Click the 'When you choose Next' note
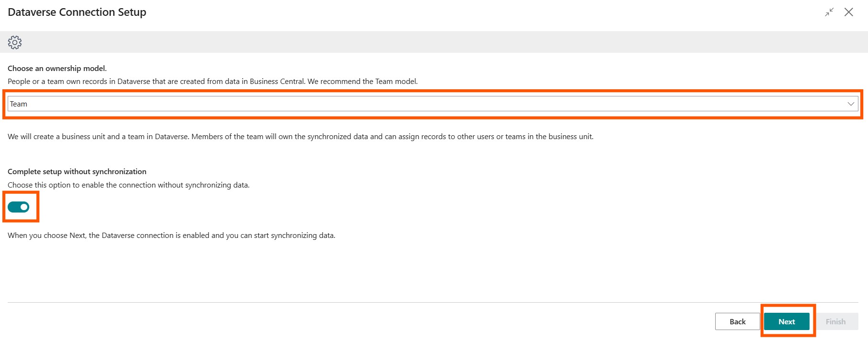 (x=171, y=236)
